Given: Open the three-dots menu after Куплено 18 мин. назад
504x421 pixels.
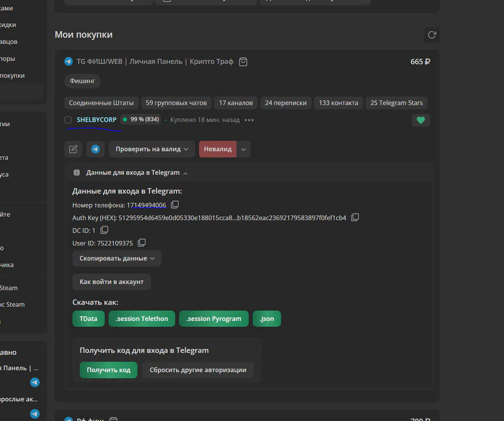Looking at the screenshot, I should pos(249,120).
